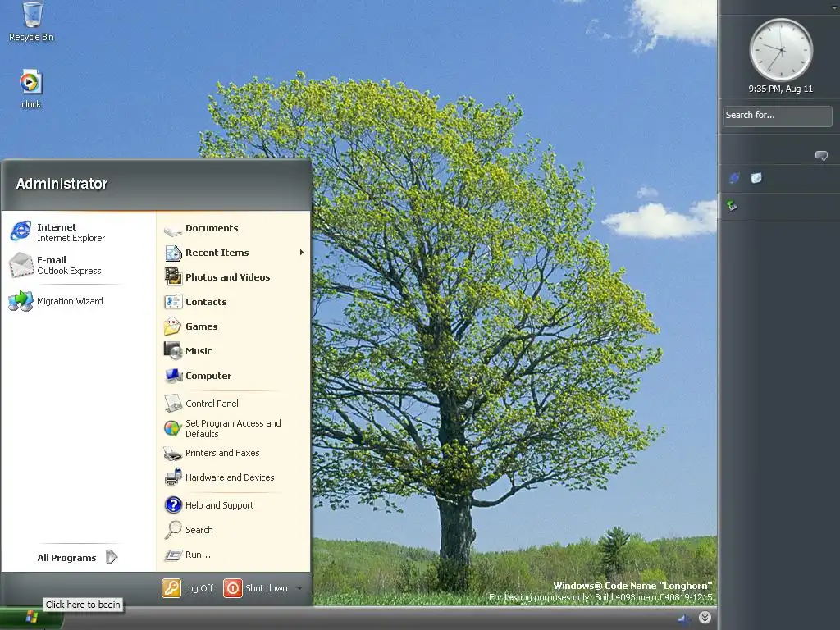Click the Administrator user name header

(x=62, y=184)
